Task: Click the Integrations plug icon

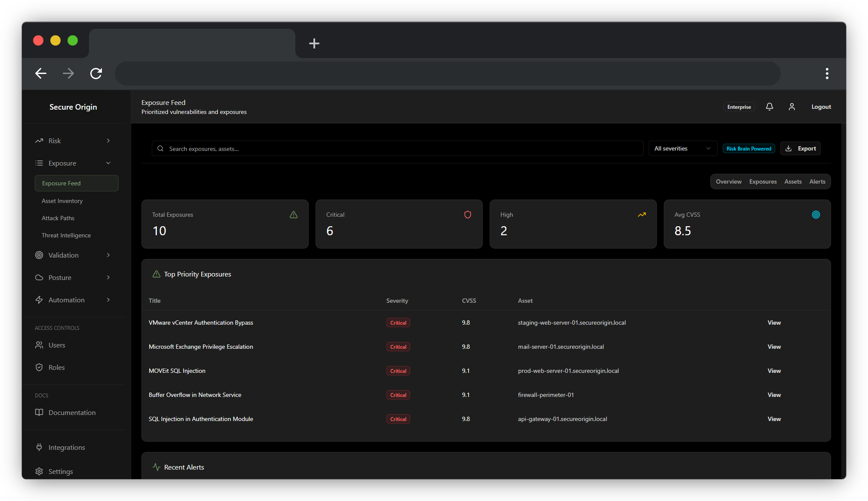Action: pos(39,447)
